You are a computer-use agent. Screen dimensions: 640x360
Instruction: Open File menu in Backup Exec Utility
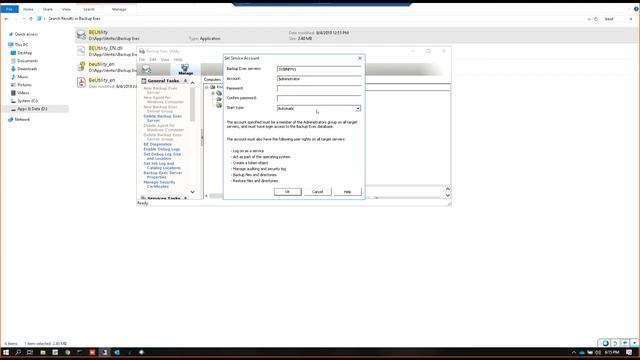point(142,60)
